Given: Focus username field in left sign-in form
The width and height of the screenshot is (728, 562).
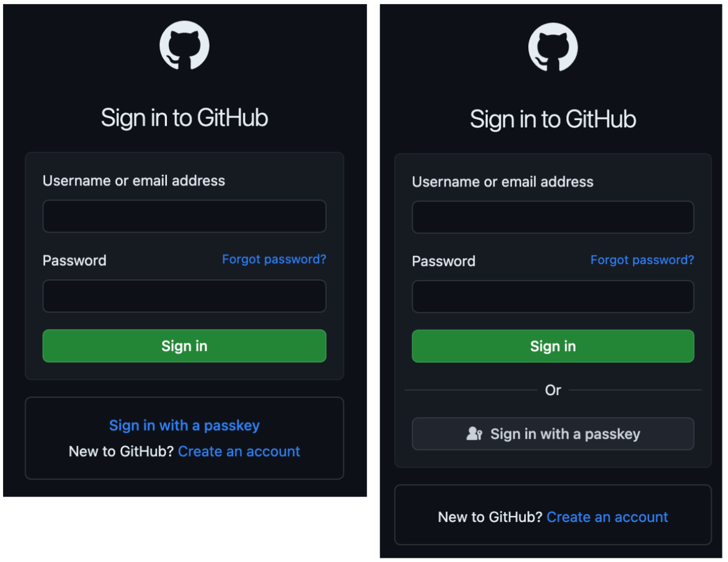Looking at the screenshot, I should [x=184, y=216].
